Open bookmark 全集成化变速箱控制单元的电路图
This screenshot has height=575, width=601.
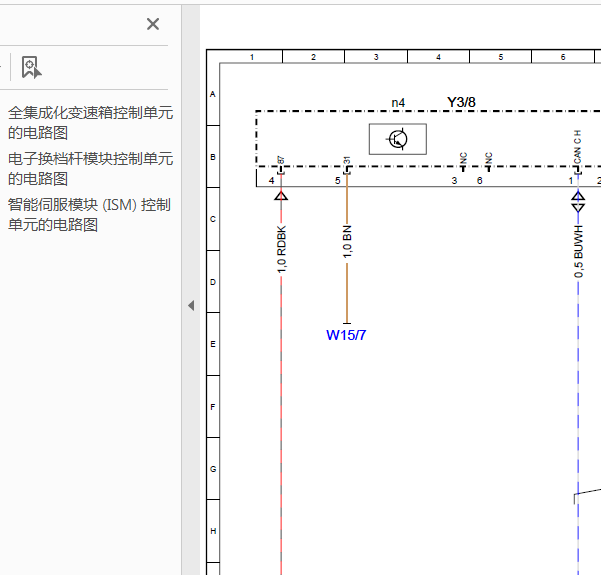90,123
